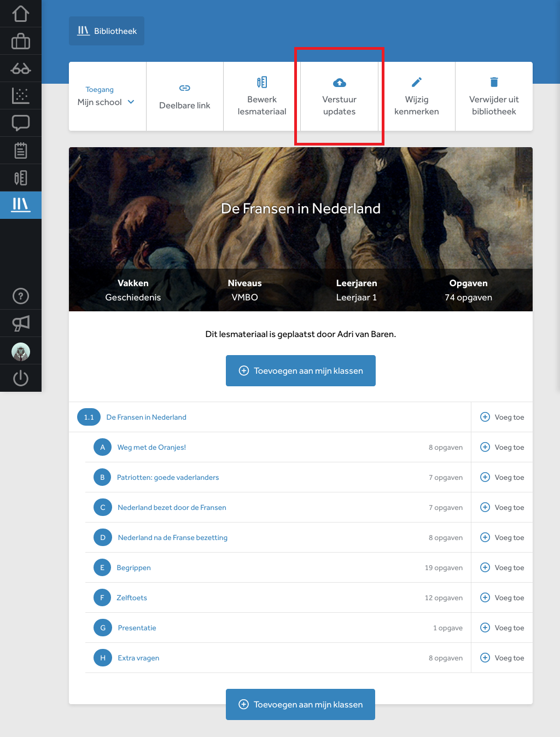560x737 pixels.
Task: Click Voeg toe for Nederland bezet door de Fransen
Action: tap(502, 507)
